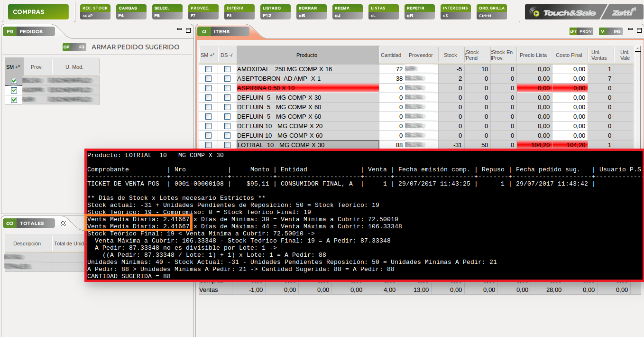Click the ORD. GRILLA toolbar button

point(492,11)
